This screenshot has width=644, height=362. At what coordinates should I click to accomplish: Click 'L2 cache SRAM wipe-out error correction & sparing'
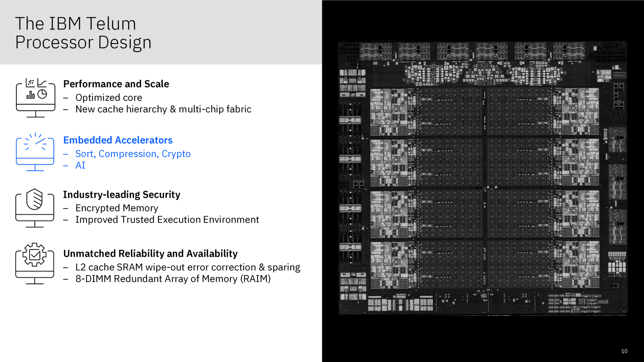[188, 267]
